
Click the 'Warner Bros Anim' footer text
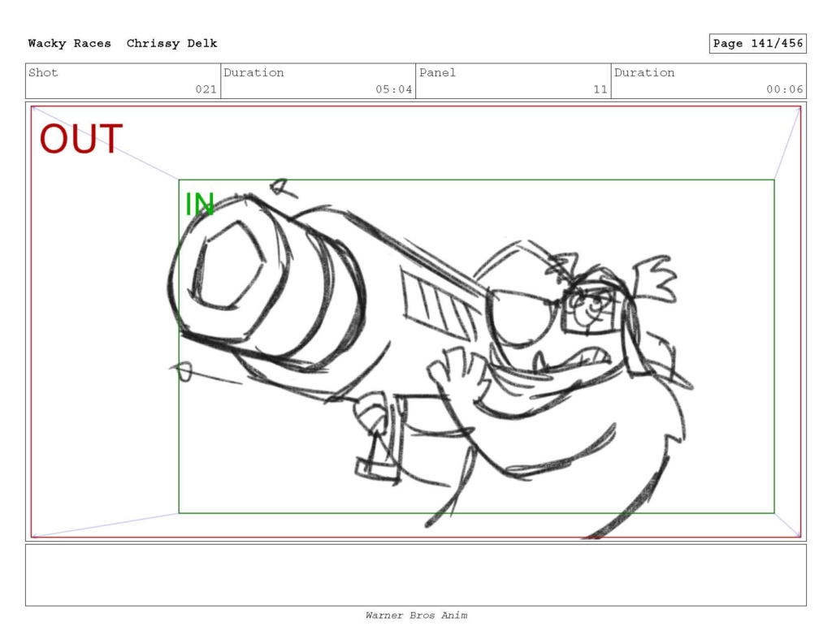[416, 616]
